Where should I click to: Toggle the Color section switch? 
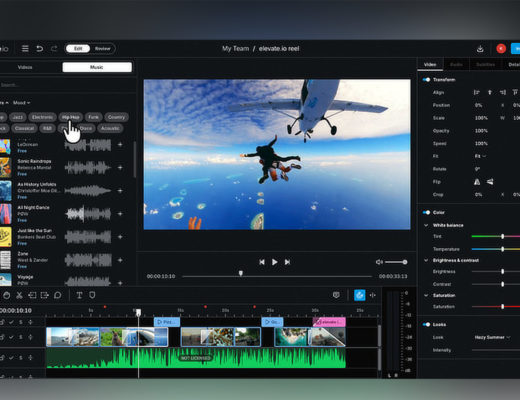[x=426, y=212]
